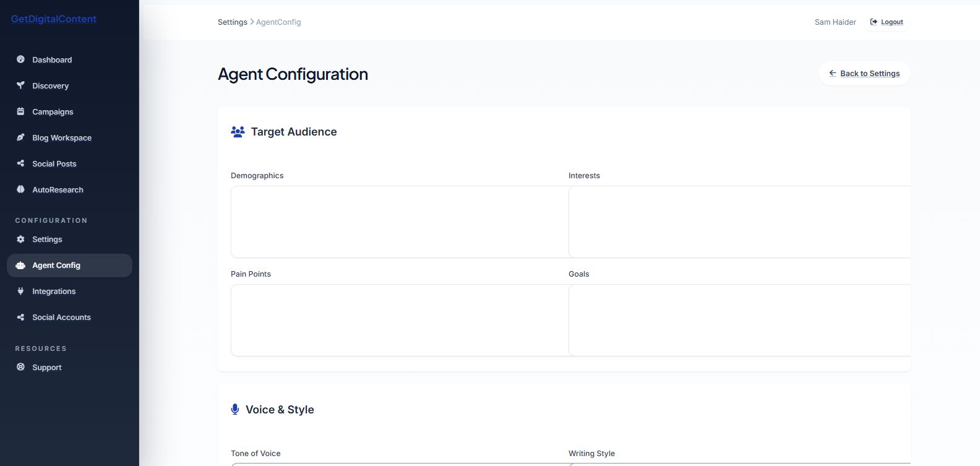Click the AgentConfig breadcrumb text
This screenshot has height=466, width=980.
[278, 22]
